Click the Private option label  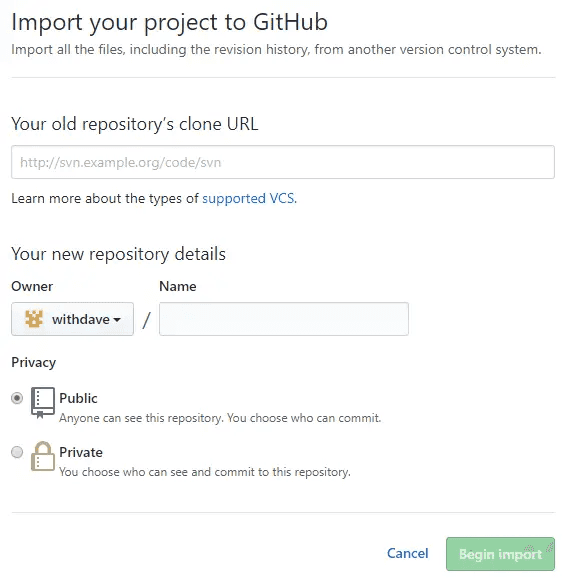tap(81, 452)
